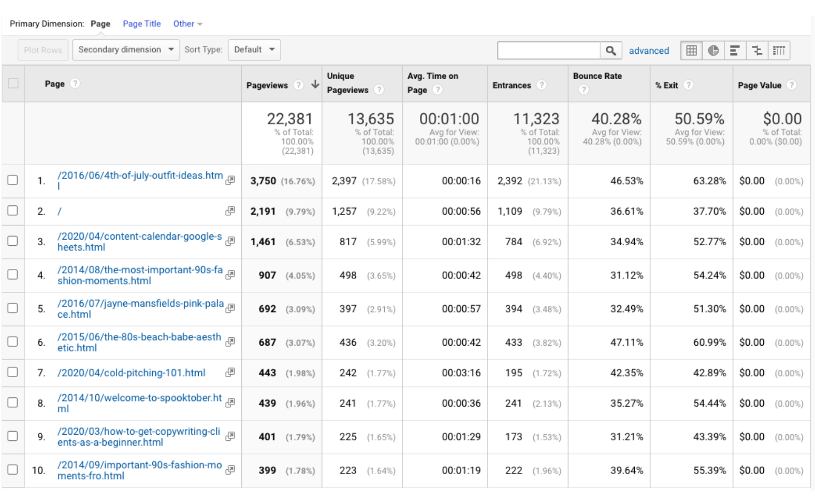Check row 4 90s-fashion-moments checkbox
Screen dimensions: 815x504
pyautogui.click(x=13, y=275)
